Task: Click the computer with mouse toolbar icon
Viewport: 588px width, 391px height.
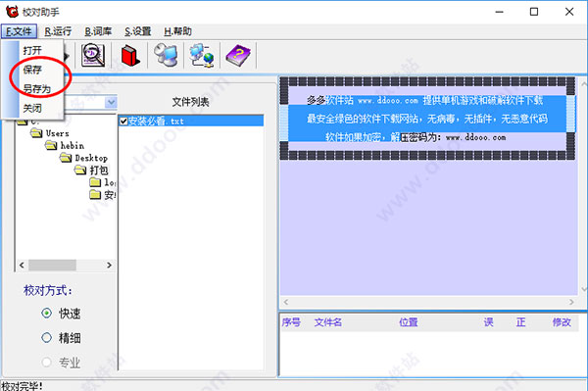Action: click(166, 55)
